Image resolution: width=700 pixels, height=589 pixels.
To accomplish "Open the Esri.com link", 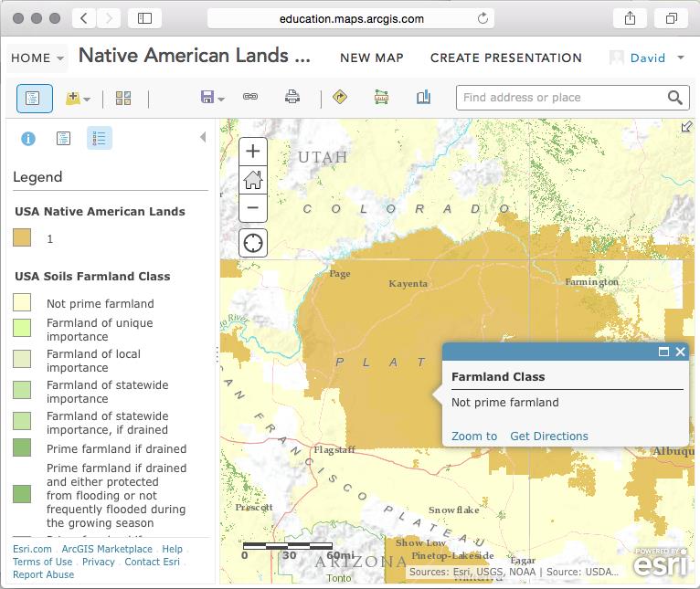I will tap(32, 549).
